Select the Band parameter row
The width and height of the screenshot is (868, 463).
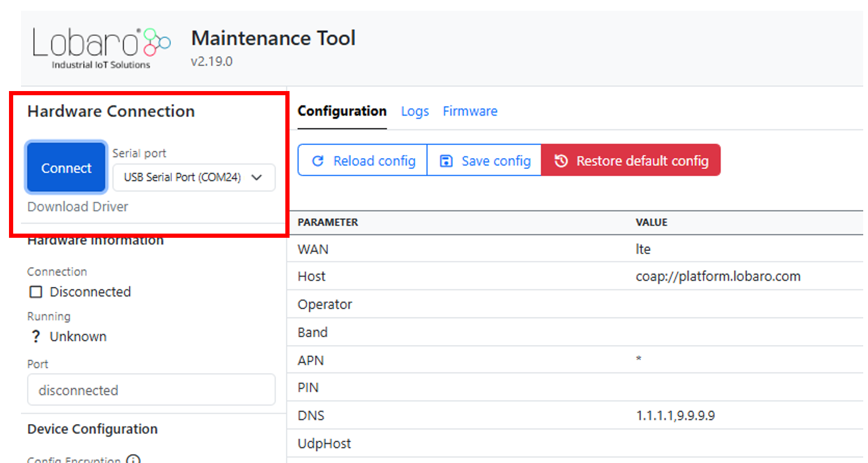tap(577, 332)
